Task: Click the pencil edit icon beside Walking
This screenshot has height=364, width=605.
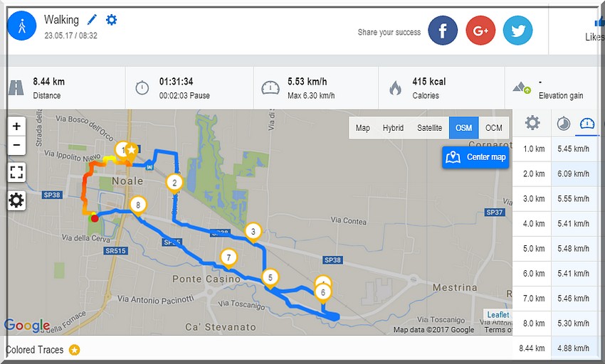Action: point(92,19)
